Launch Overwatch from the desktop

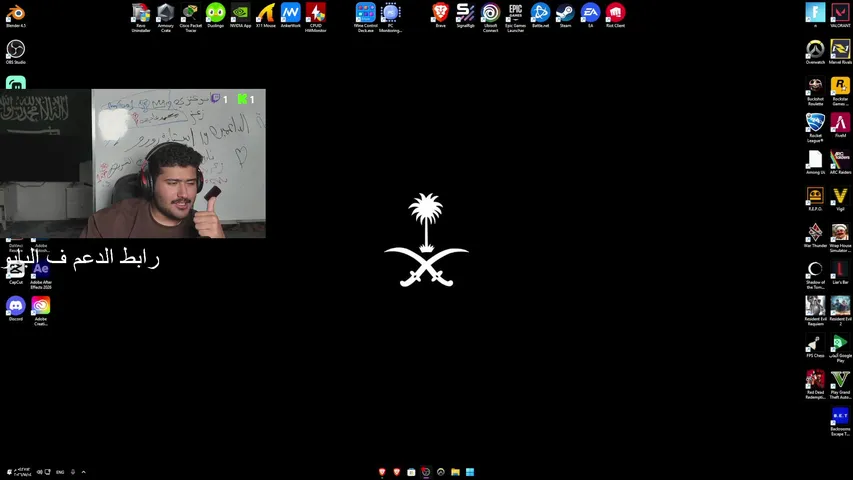pos(815,52)
